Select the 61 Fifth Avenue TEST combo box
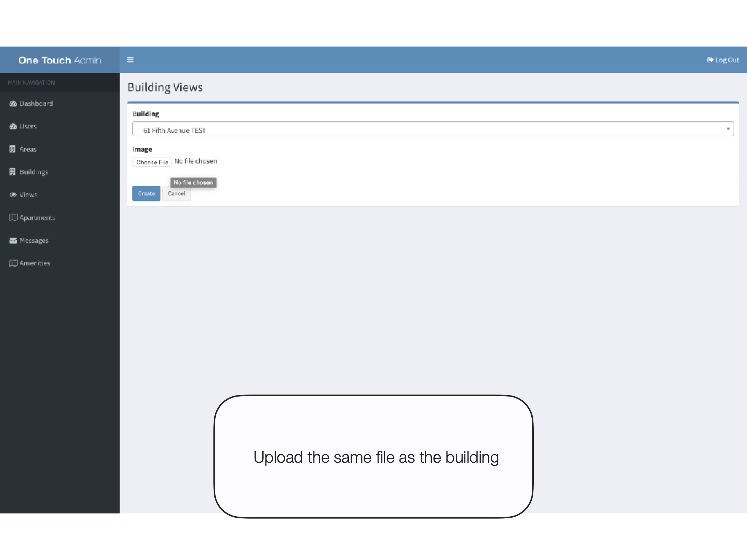Screen dimensions: 747x560 [432, 129]
